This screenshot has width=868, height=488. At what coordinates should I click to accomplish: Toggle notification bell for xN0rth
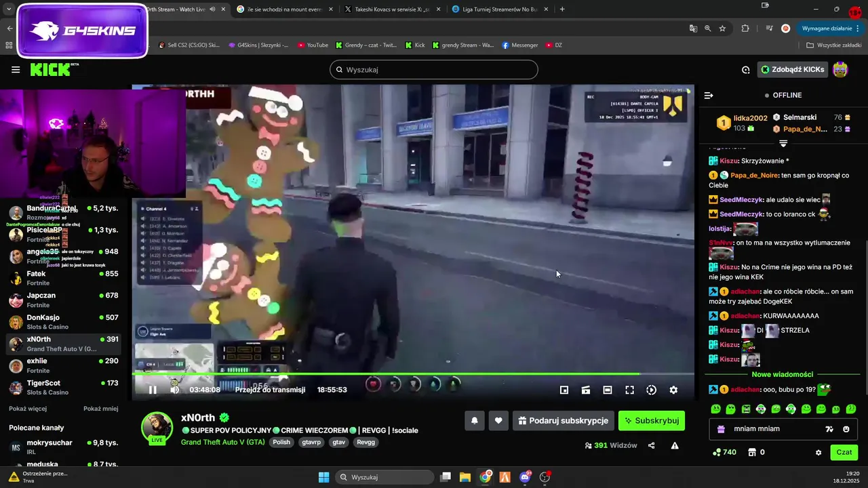[x=475, y=421]
